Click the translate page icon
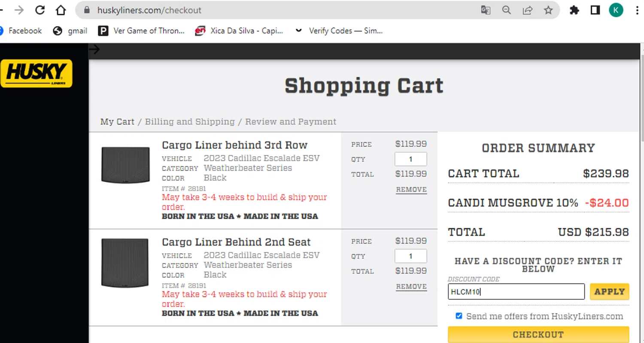This screenshot has height=343, width=644. (x=486, y=10)
